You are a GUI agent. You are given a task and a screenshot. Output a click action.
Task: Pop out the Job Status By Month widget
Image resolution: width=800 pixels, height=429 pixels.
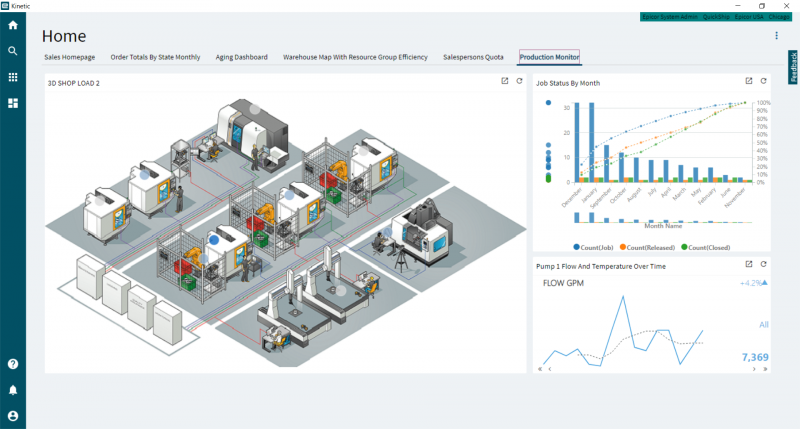pos(749,81)
